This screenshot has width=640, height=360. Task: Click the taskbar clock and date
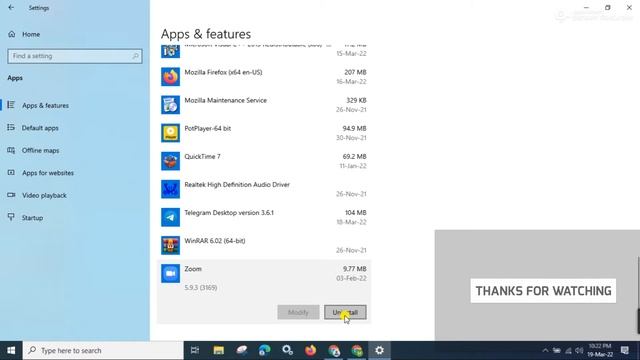[600, 350]
